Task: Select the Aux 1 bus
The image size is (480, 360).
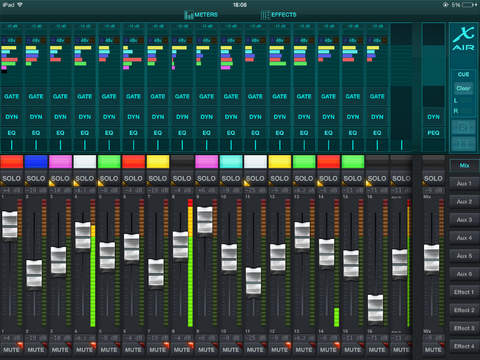Action: (464, 183)
